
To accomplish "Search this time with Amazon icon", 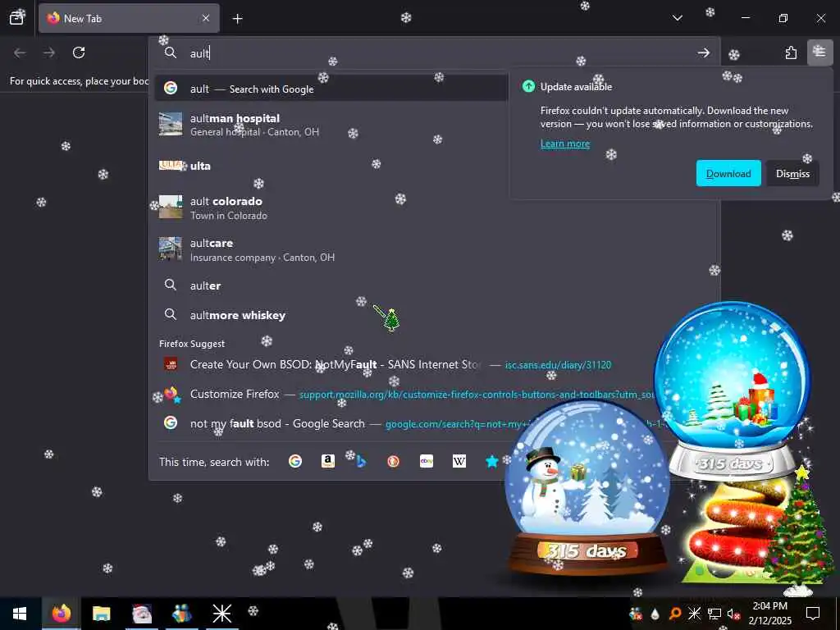I will pyautogui.click(x=328, y=461).
